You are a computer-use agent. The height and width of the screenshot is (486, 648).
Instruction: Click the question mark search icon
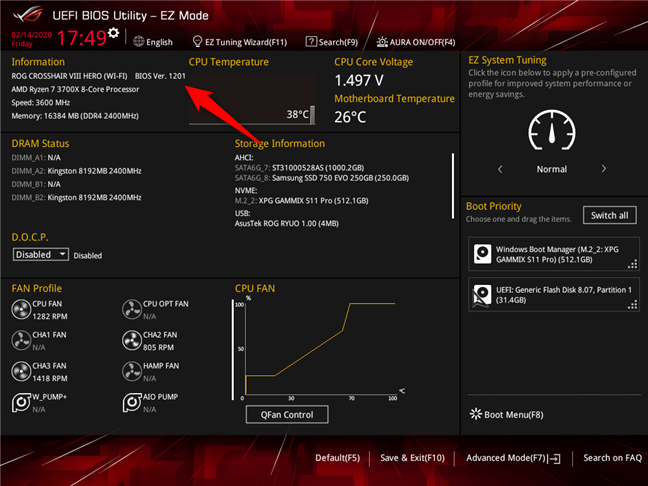tap(311, 42)
